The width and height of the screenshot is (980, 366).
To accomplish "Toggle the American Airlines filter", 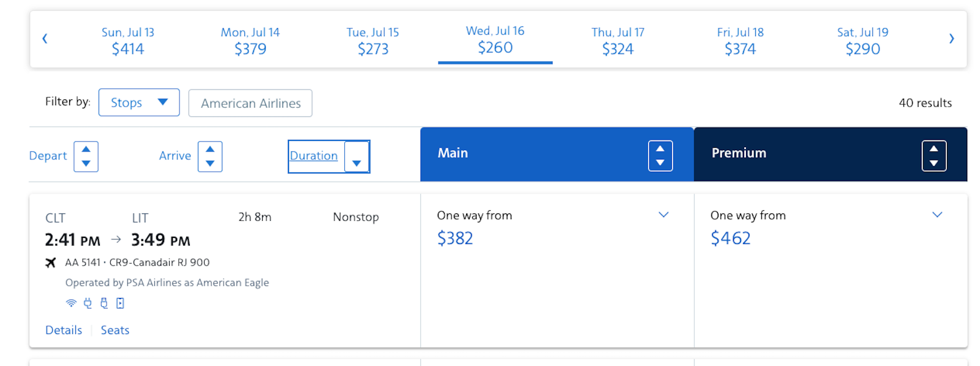I will pyautogui.click(x=251, y=103).
